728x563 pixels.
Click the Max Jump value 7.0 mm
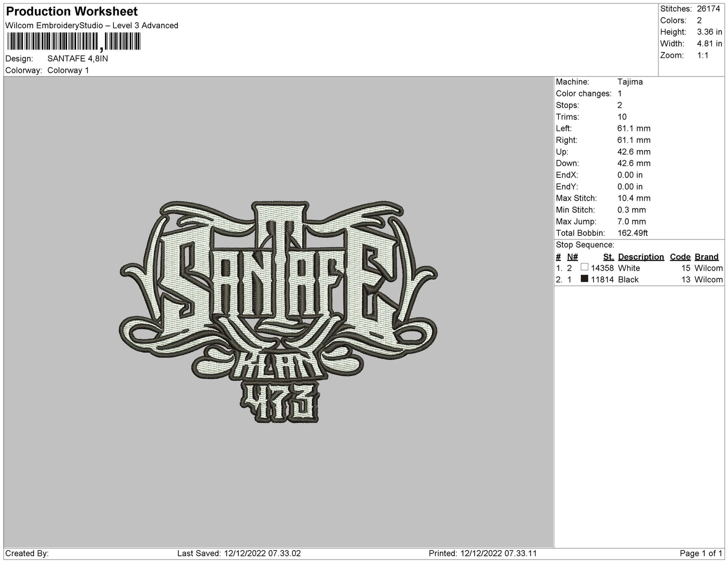pos(632,221)
